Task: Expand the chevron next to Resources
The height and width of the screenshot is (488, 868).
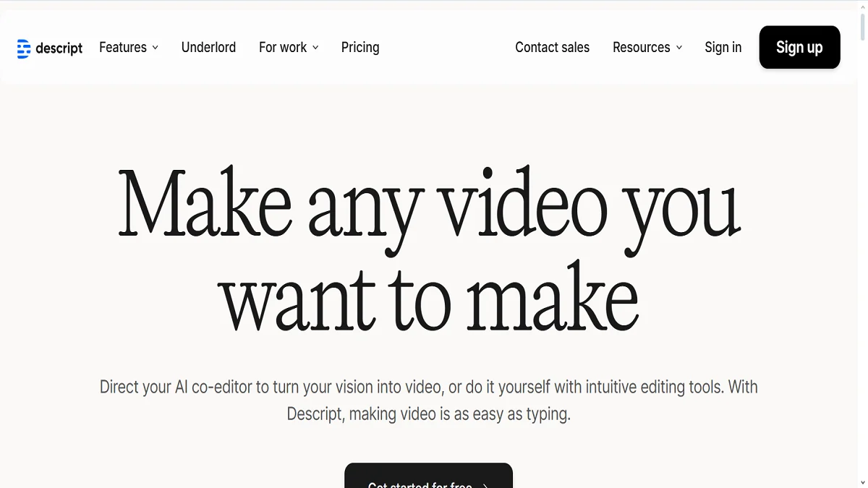Action: (x=679, y=48)
